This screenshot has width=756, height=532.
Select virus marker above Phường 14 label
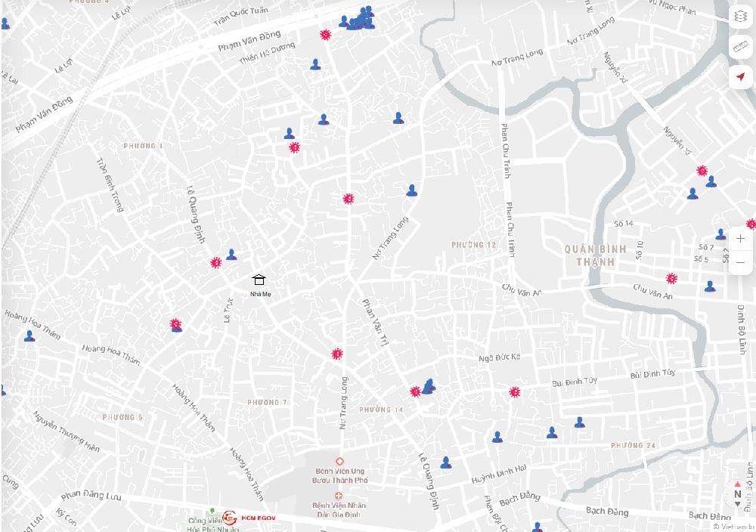415,391
